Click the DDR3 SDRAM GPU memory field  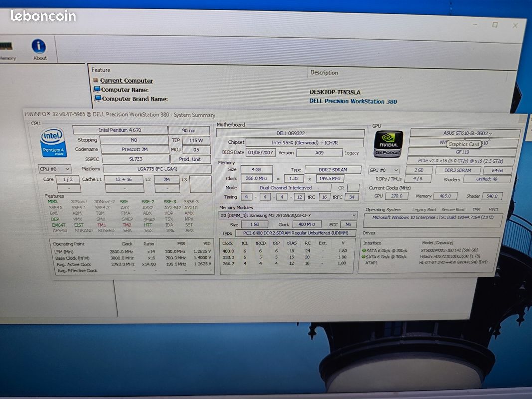pyautogui.click(x=458, y=170)
